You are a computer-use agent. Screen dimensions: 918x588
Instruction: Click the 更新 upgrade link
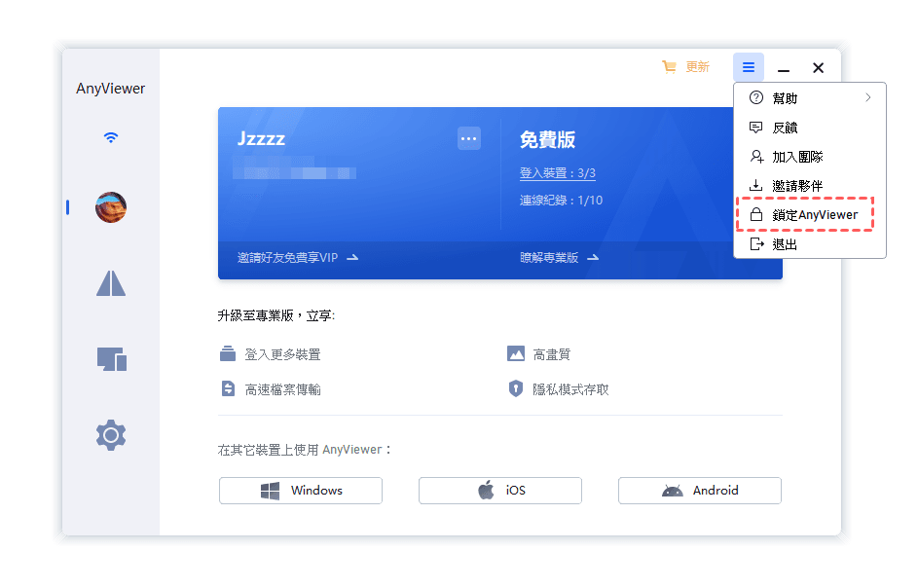coord(697,67)
